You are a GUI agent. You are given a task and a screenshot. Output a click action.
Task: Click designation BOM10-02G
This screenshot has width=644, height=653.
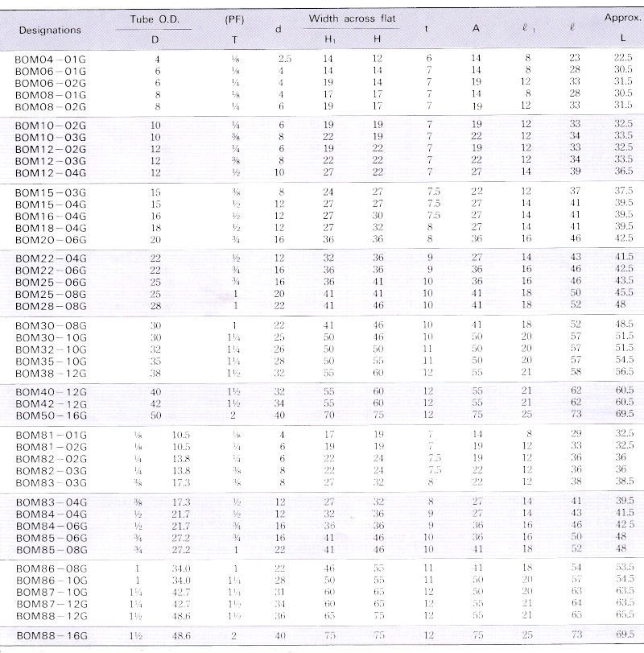tap(51, 126)
